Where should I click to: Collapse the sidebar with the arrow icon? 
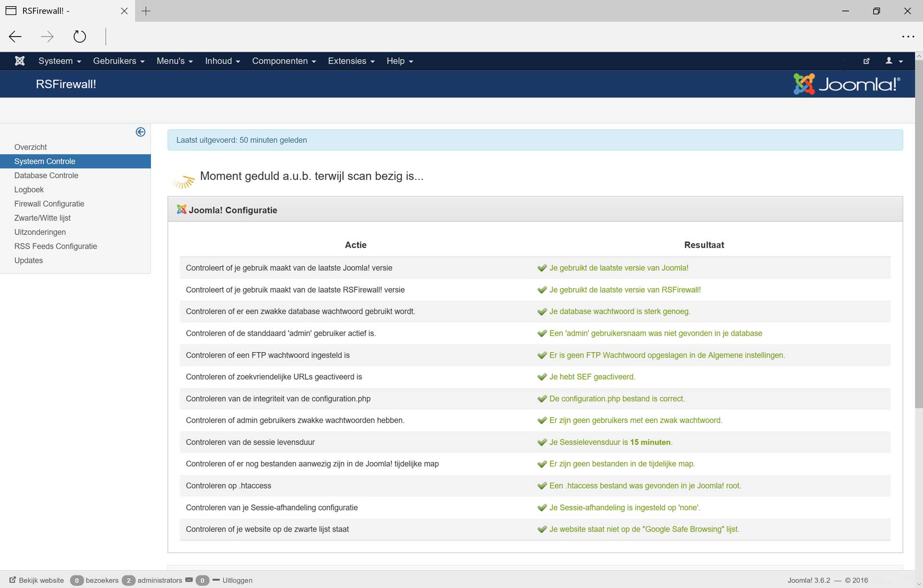coord(140,132)
